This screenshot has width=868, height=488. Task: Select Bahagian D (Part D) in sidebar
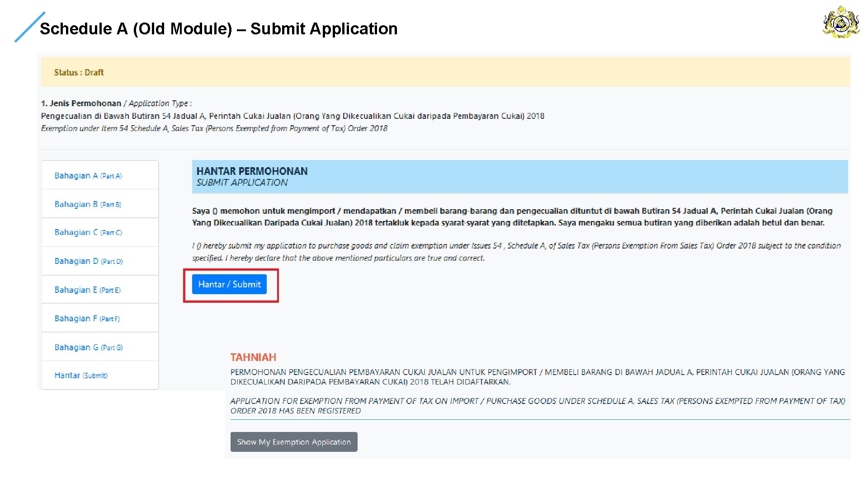[89, 261]
